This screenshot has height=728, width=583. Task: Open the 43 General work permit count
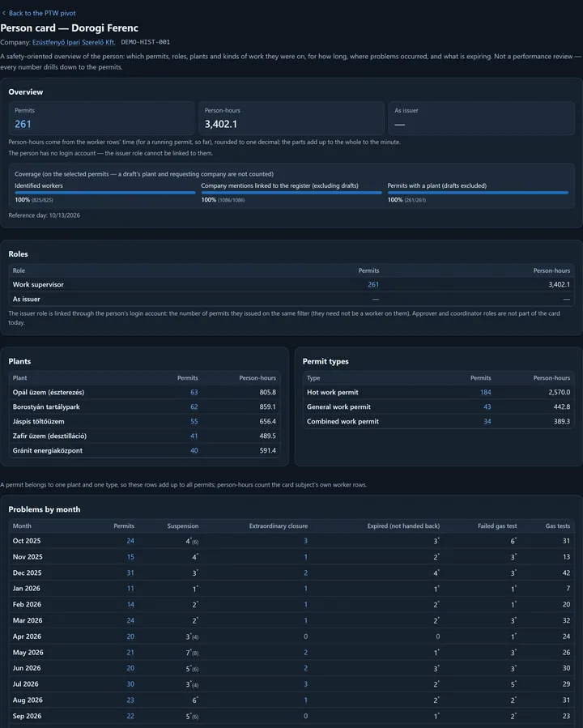[x=487, y=407]
